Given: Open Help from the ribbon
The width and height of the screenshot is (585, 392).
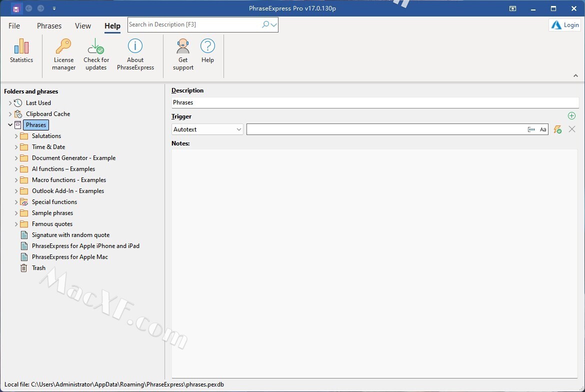Looking at the screenshot, I should (207, 50).
